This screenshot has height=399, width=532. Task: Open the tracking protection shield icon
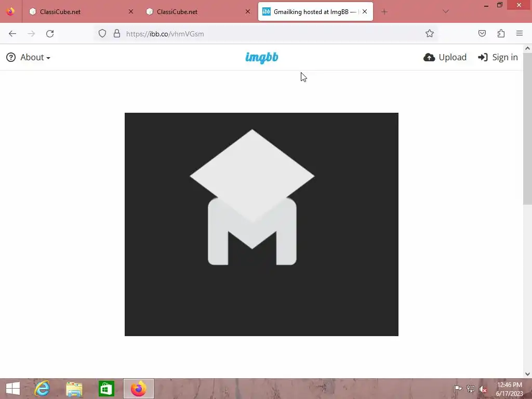(x=102, y=33)
